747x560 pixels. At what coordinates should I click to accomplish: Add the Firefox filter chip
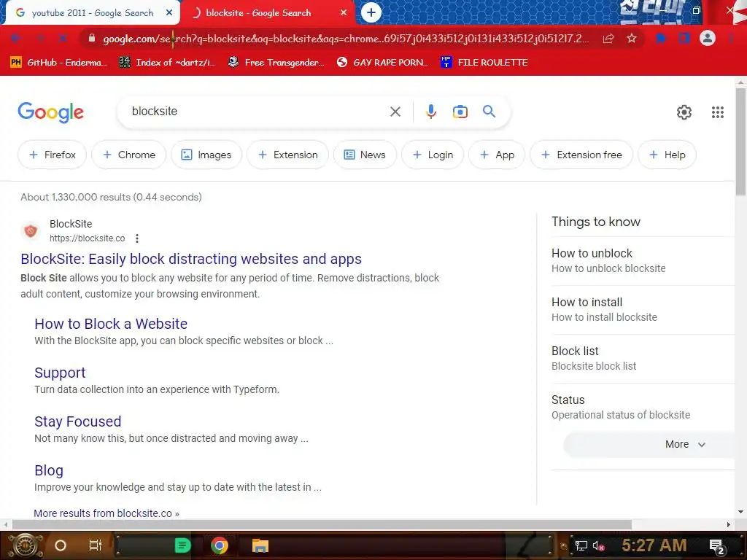coord(53,155)
